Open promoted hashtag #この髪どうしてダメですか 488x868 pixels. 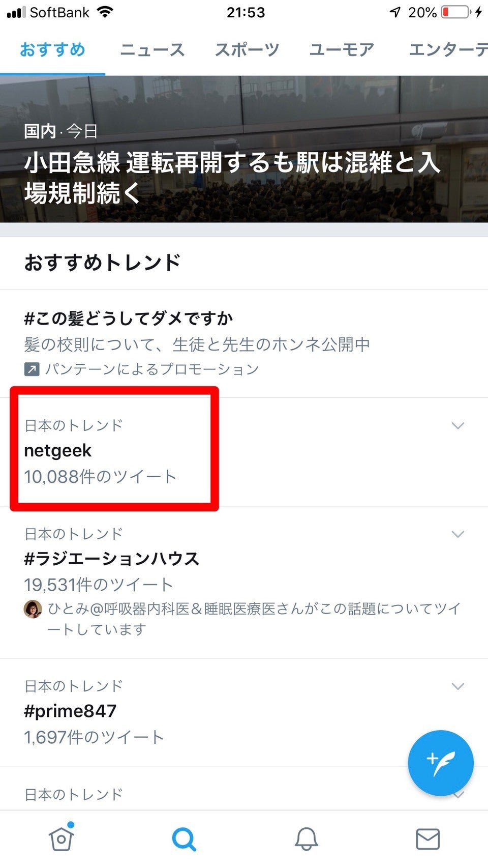pos(129,319)
